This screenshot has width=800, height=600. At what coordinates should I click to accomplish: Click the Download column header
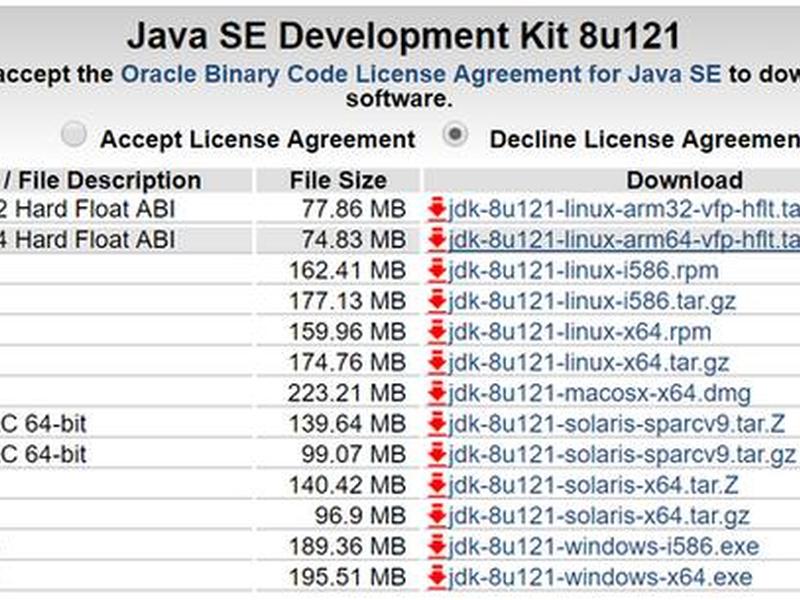tap(684, 180)
